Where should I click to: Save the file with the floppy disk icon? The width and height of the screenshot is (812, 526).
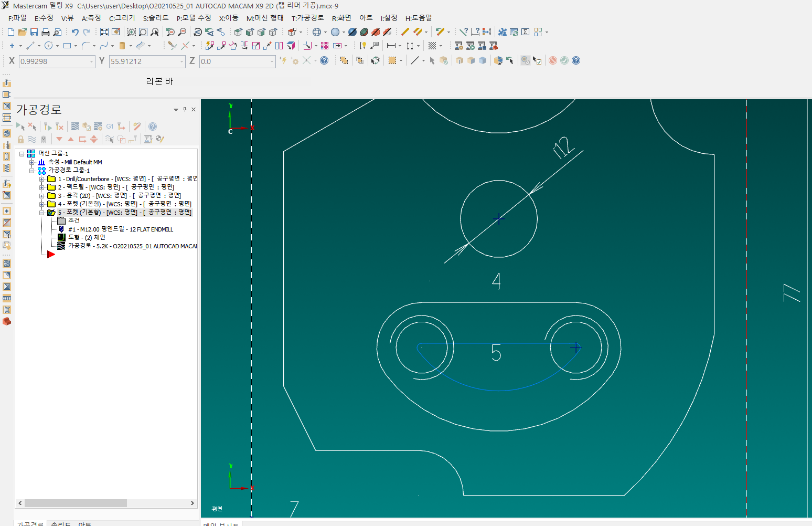[x=34, y=32]
